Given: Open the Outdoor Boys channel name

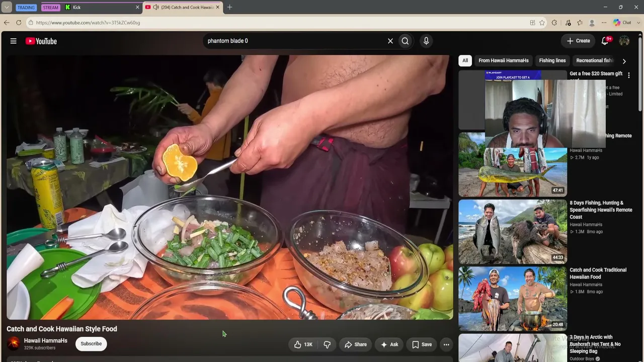Looking at the screenshot, I should point(582,359).
